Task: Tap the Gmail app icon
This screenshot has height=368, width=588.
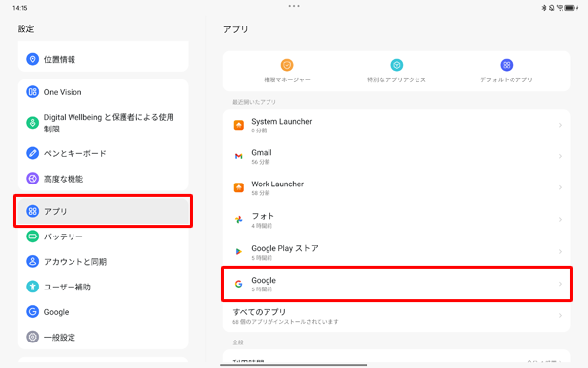Action: [x=239, y=156]
